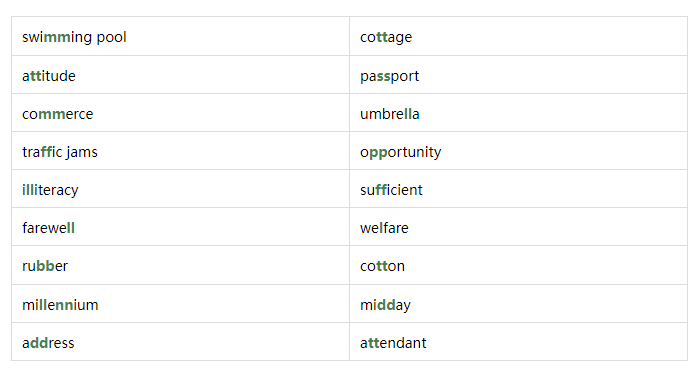Screen dimensions: 696x375
Task: Click the word rubber
Action: 45,266
